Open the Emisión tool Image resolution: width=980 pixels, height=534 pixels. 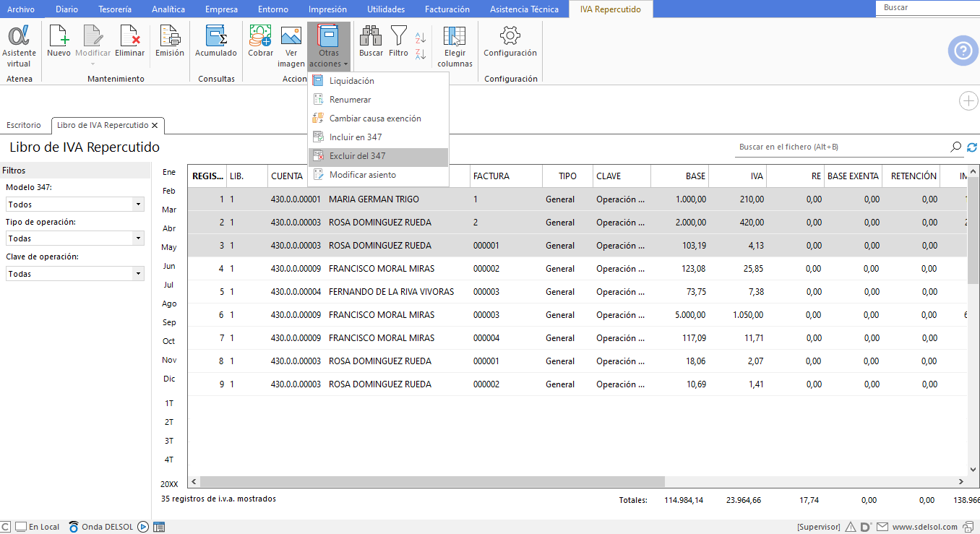click(170, 41)
